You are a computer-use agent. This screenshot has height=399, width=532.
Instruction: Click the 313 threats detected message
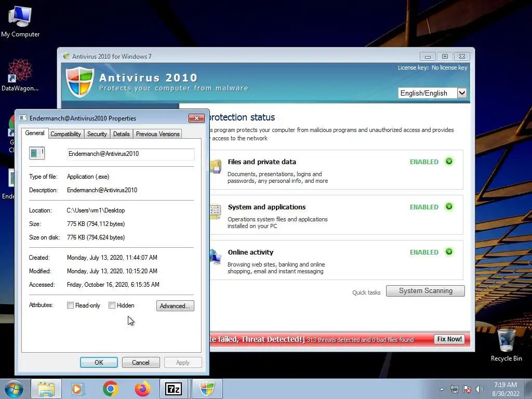click(361, 340)
